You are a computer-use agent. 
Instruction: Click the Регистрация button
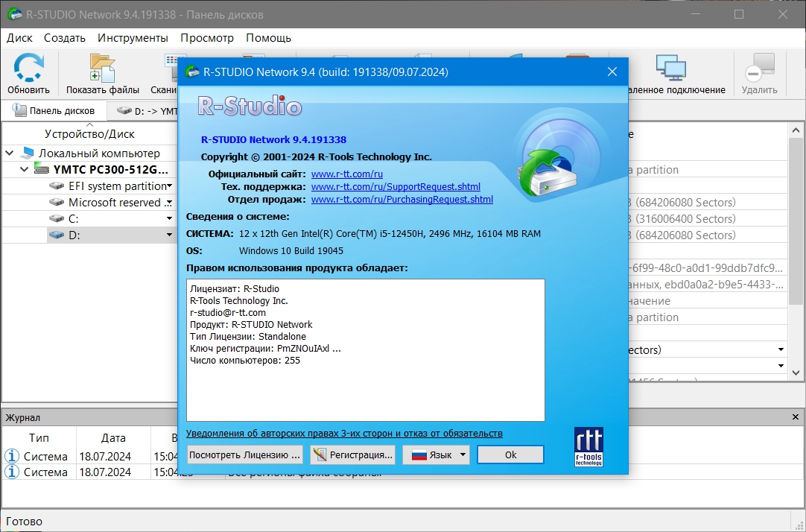352,455
